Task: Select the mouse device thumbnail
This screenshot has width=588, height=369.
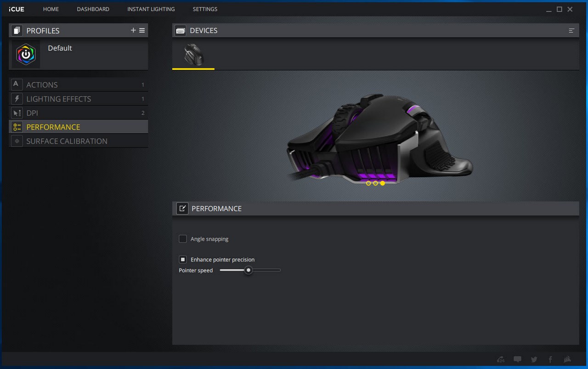Action: click(x=193, y=54)
